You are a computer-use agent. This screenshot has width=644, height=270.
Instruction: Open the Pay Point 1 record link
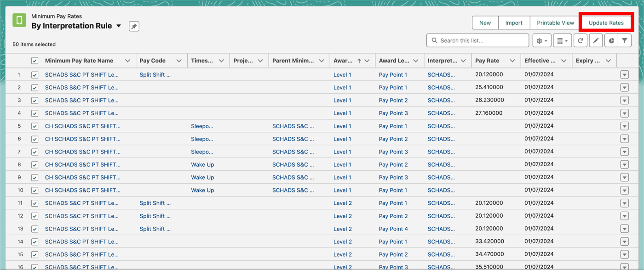tap(393, 74)
